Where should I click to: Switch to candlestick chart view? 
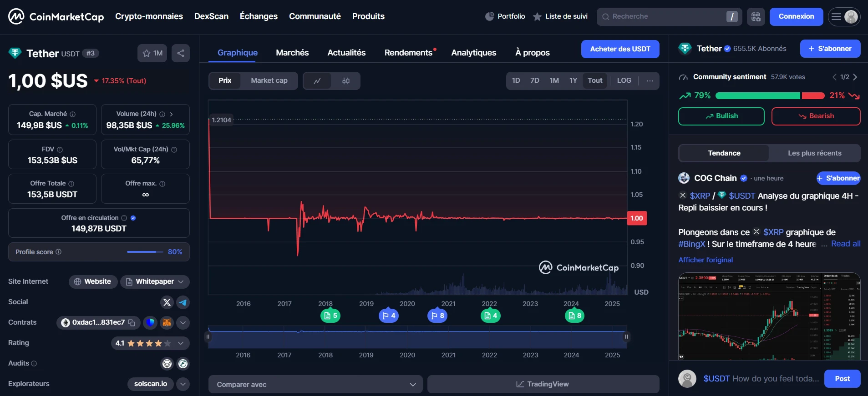tap(346, 81)
